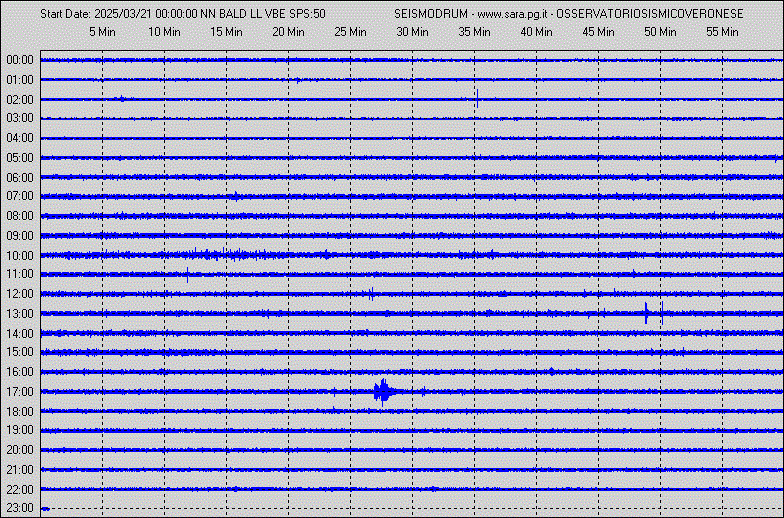The width and height of the screenshot is (784, 518).
Task: Click the 13:00 hour row label
Action: tap(20, 314)
